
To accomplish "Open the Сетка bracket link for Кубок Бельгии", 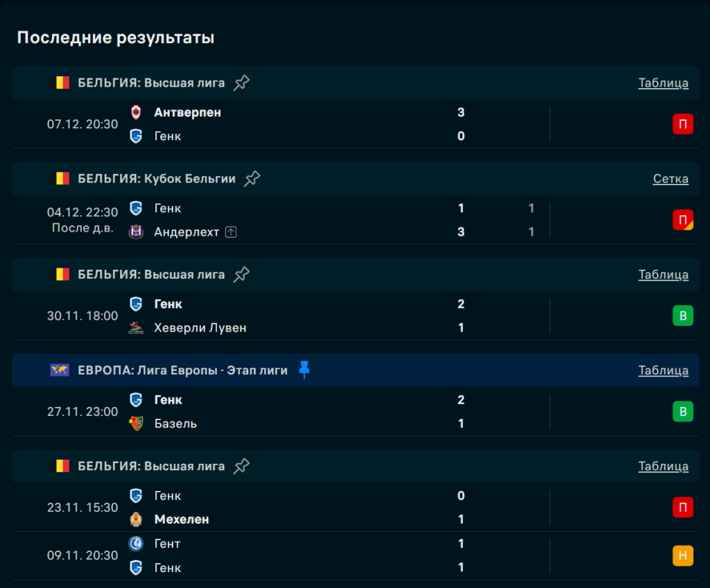I will (670, 179).
